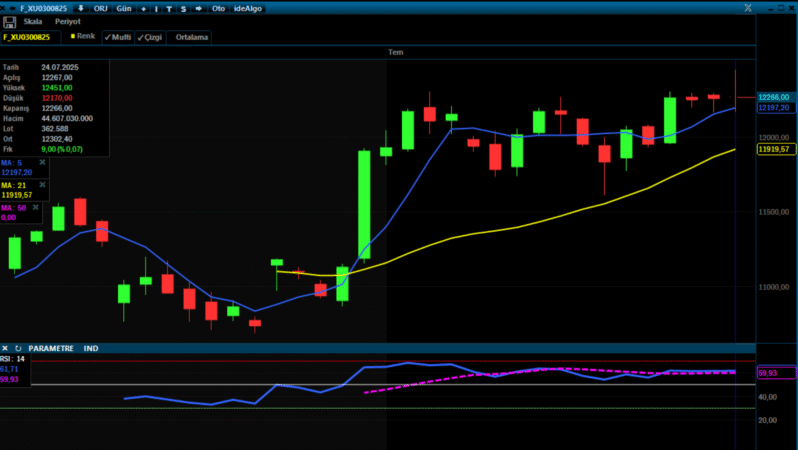Click the F_XU0300825 symbol input field

[31, 37]
